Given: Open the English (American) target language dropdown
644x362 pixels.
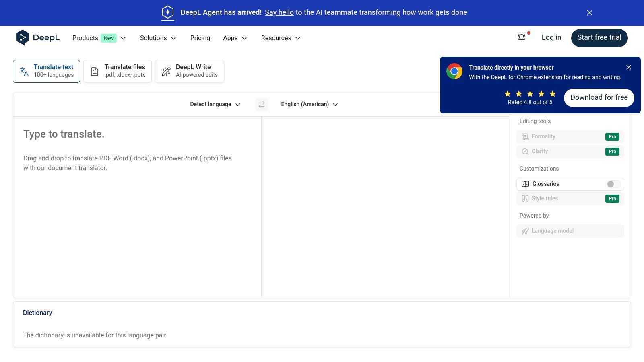Looking at the screenshot, I should click(309, 105).
